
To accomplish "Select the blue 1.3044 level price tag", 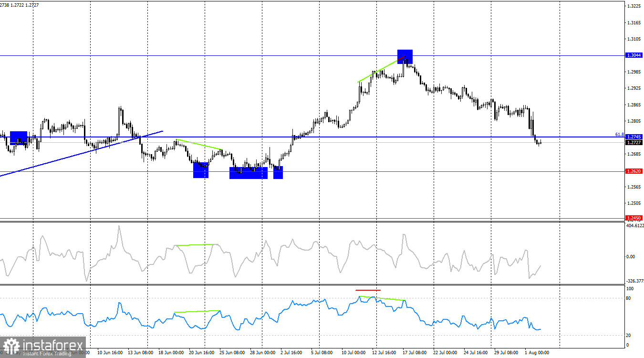I will [x=634, y=55].
